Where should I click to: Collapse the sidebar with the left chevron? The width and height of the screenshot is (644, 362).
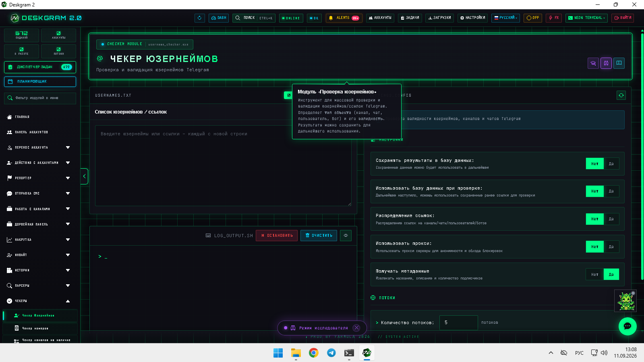(84, 176)
